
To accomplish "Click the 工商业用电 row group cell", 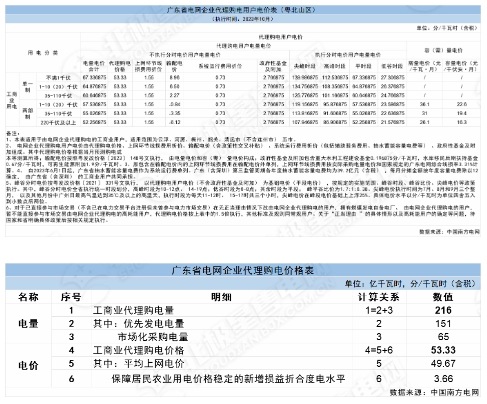I will pos(12,100).
